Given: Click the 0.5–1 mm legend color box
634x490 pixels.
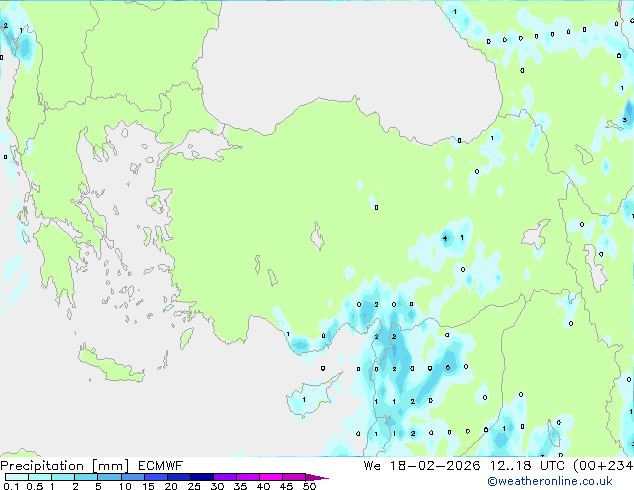Looking at the screenshot, I should coord(40,477).
